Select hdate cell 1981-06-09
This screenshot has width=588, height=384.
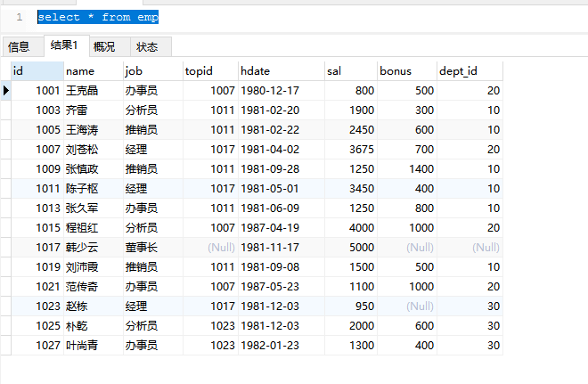coord(282,208)
